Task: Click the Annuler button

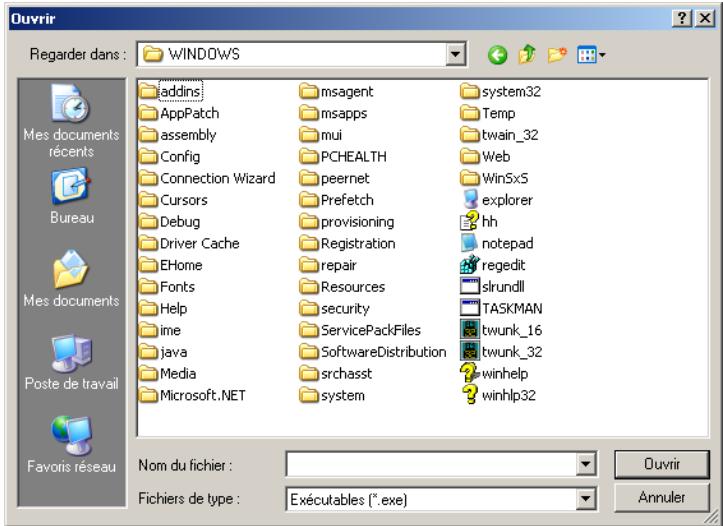Action: (662, 497)
